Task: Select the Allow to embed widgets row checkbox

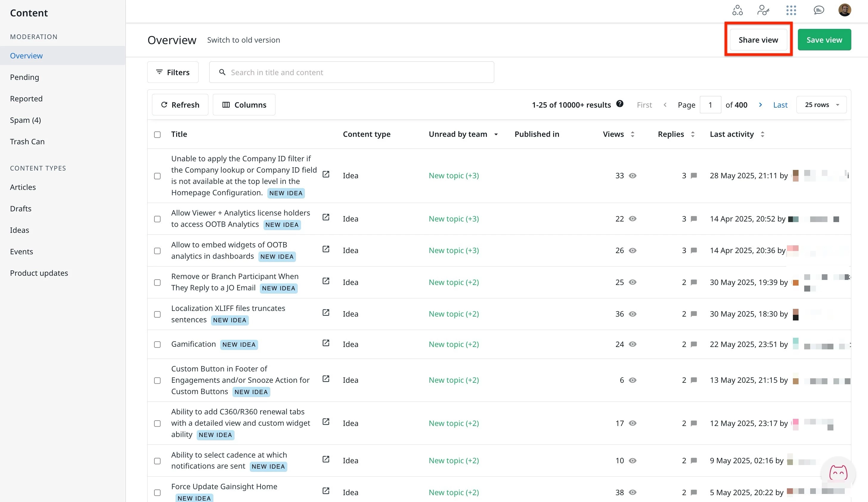Action: pyautogui.click(x=157, y=251)
